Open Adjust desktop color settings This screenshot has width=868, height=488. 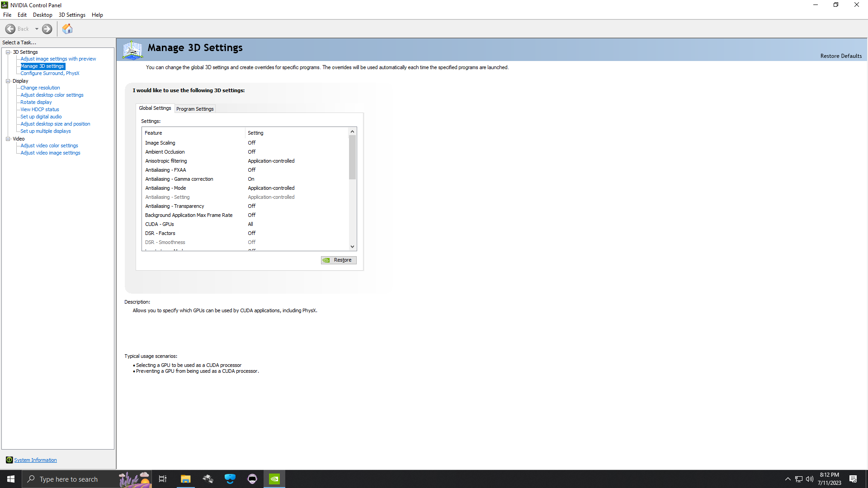tap(52, 95)
